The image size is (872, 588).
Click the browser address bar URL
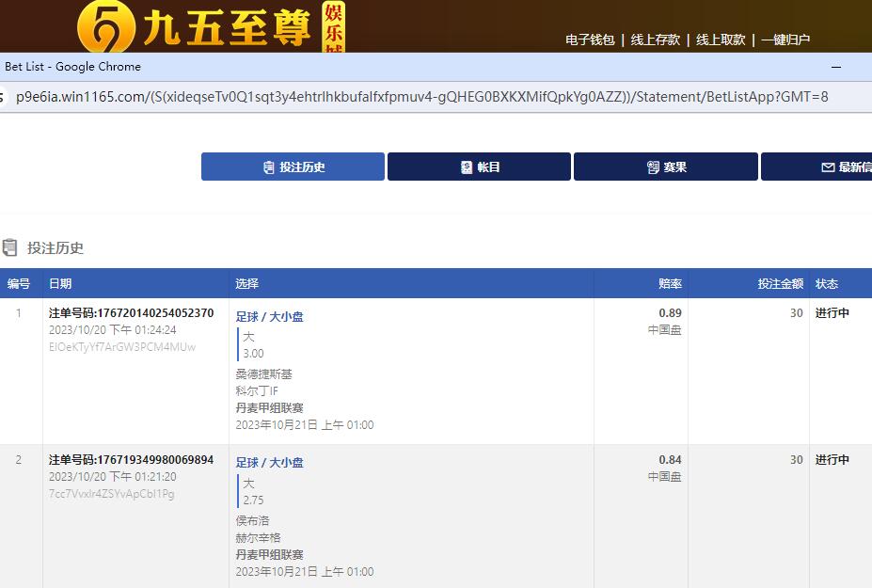pos(422,97)
